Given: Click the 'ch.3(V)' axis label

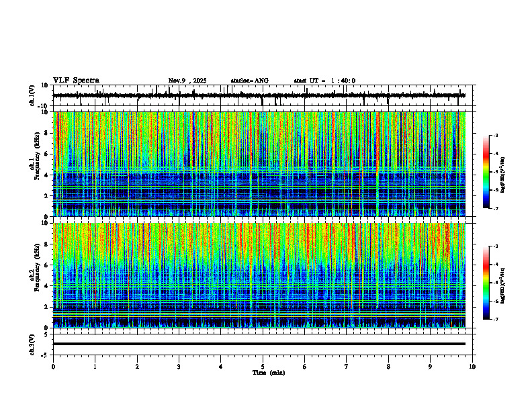Looking at the screenshot, I should point(32,345).
